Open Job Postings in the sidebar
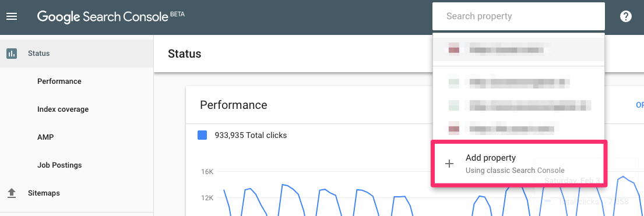 click(x=59, y=165)
